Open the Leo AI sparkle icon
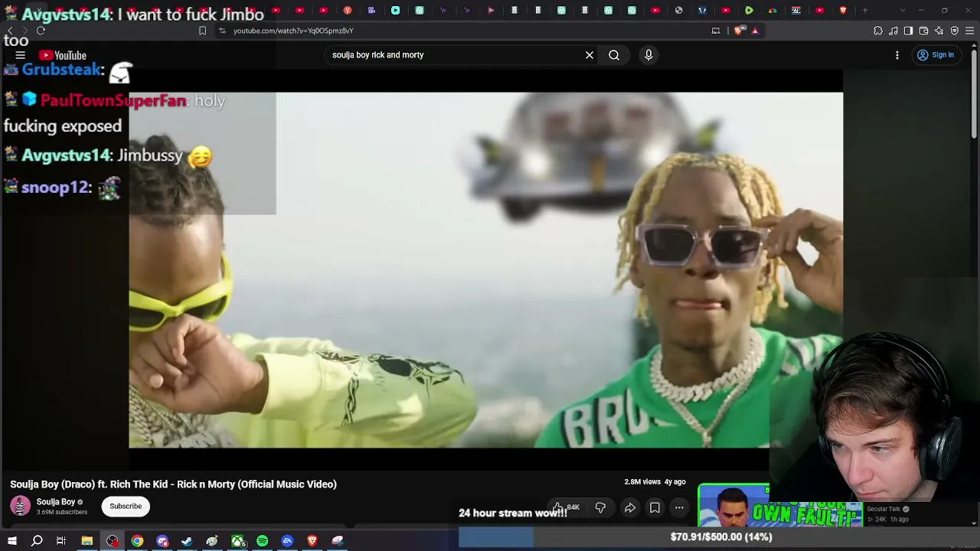 (939, 31)
